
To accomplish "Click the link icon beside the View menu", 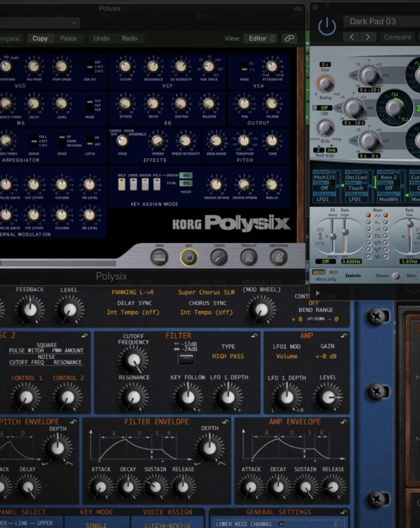I will coord(289,38).
